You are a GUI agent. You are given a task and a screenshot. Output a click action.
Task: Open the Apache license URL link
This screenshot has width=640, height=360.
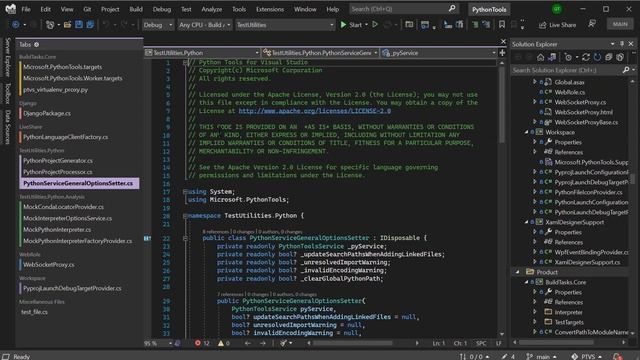coord(315,111)
